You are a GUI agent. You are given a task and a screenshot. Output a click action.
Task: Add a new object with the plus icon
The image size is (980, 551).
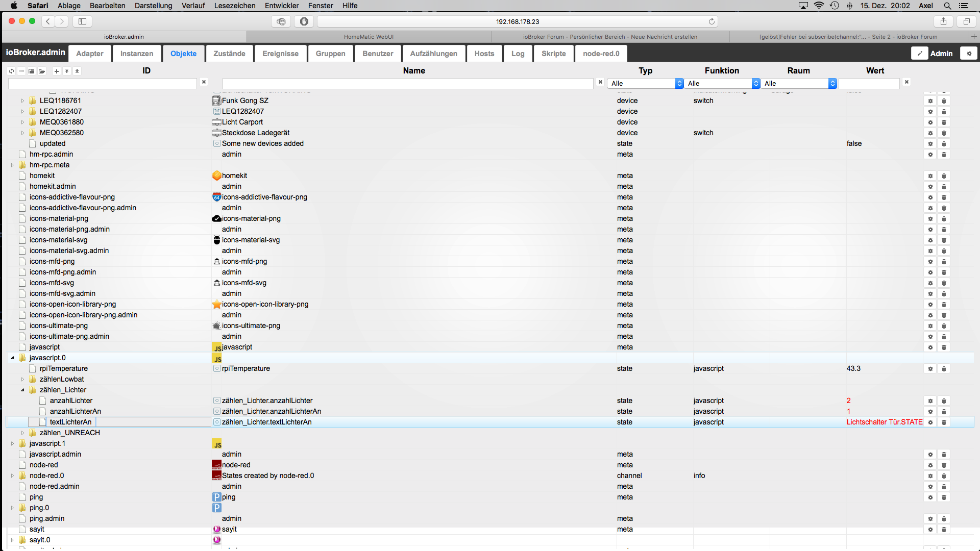57,71
